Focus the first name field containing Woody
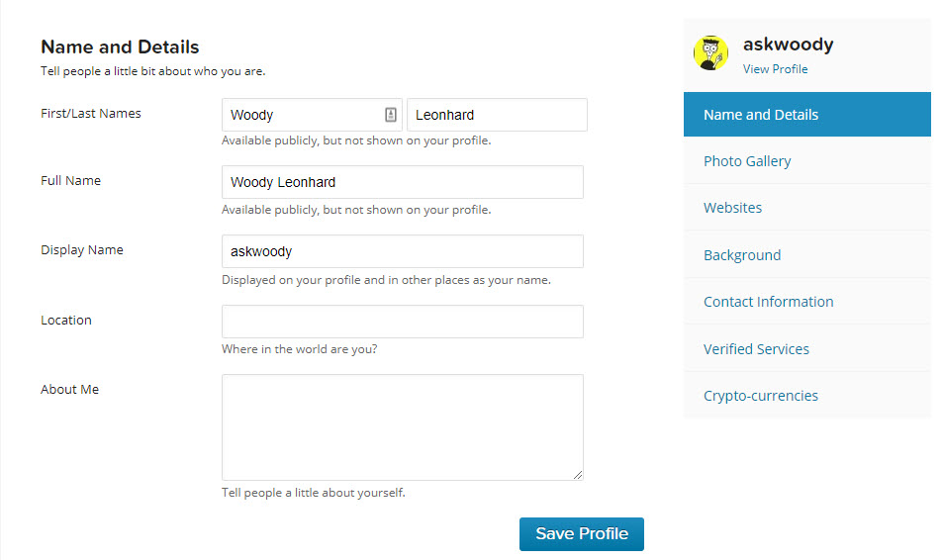This screenshot has height=560, width=943. click(x=301, y=115)
